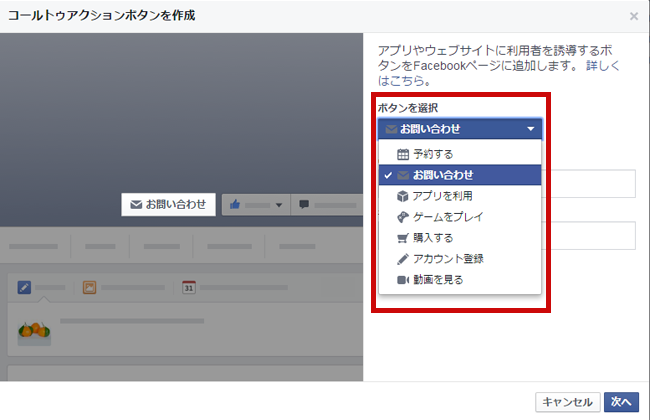Viewport: 650px width, 420px height.
Task: Click the blue pencil status icon in the preview
Action: 24,287
